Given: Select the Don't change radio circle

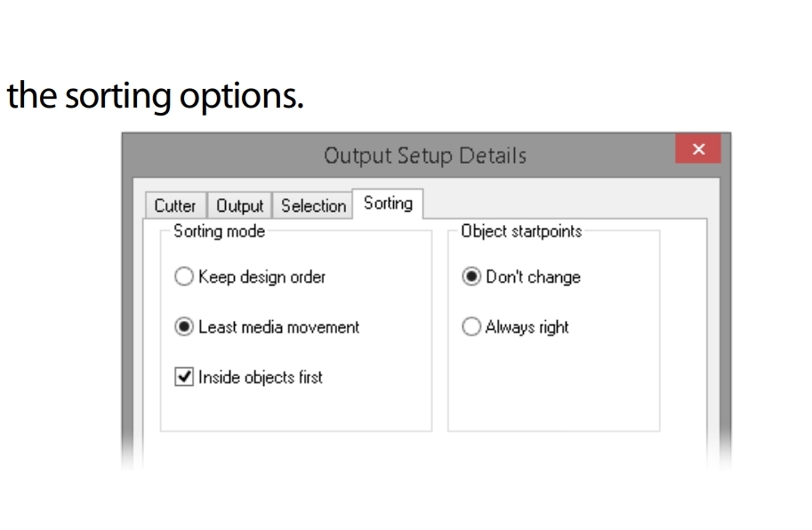Looking at the screenshot, I should pos(471,277).
